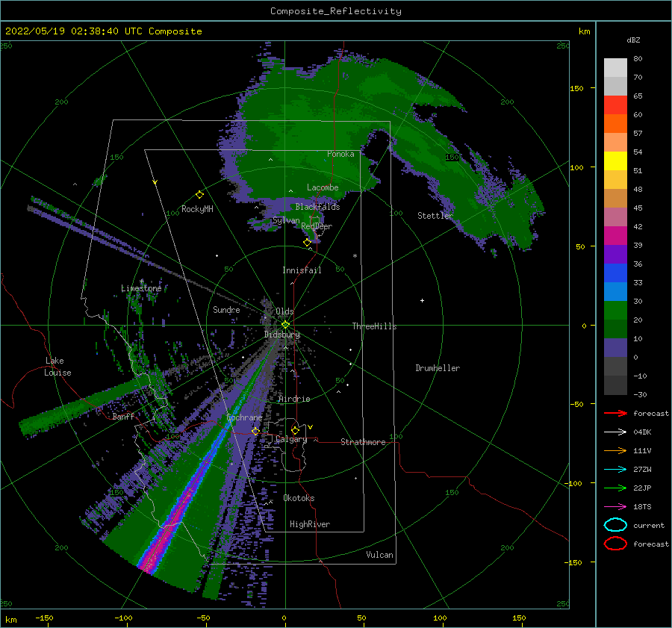Viewport: 672px width, 628px height.
Task: Click the yellow diamond marker below Cochrane
Action: (255, 431)
